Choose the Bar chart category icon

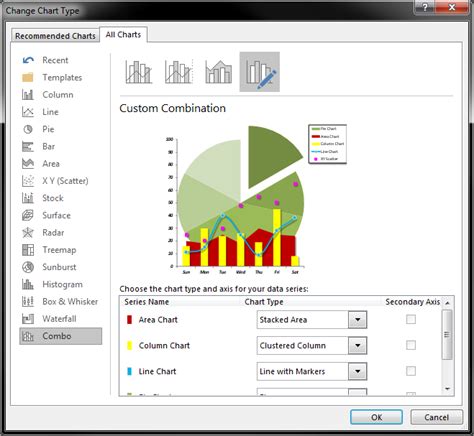pyautogui.click(x=28, y=147)
